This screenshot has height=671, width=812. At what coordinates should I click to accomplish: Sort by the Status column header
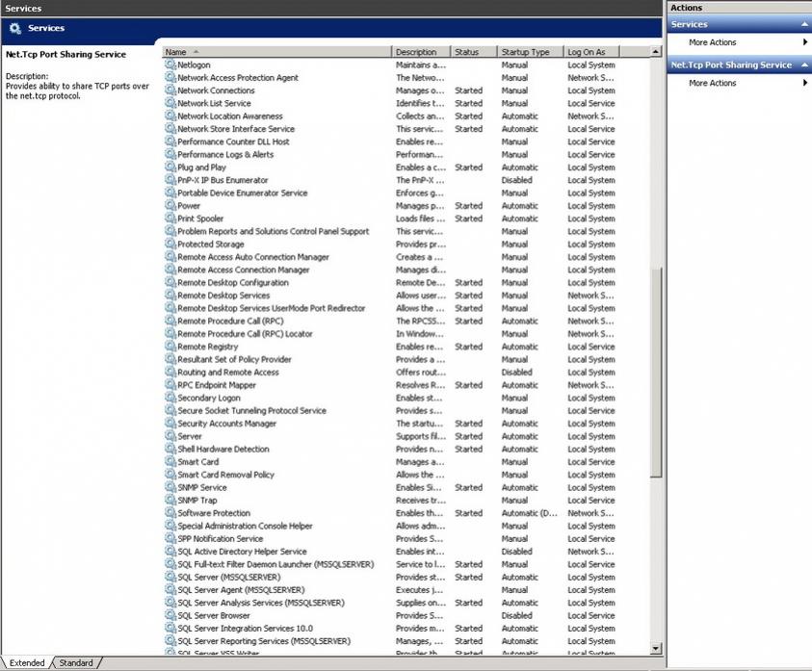(474, 52)
